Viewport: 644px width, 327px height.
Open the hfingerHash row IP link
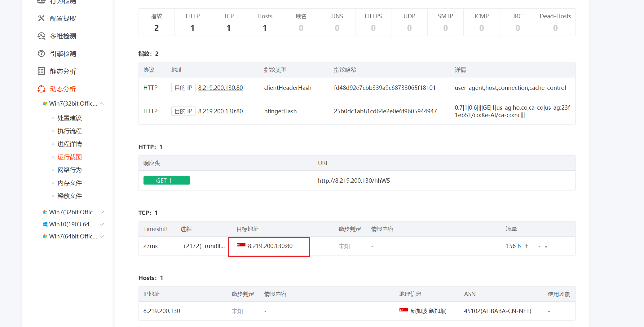pos(220,111)
